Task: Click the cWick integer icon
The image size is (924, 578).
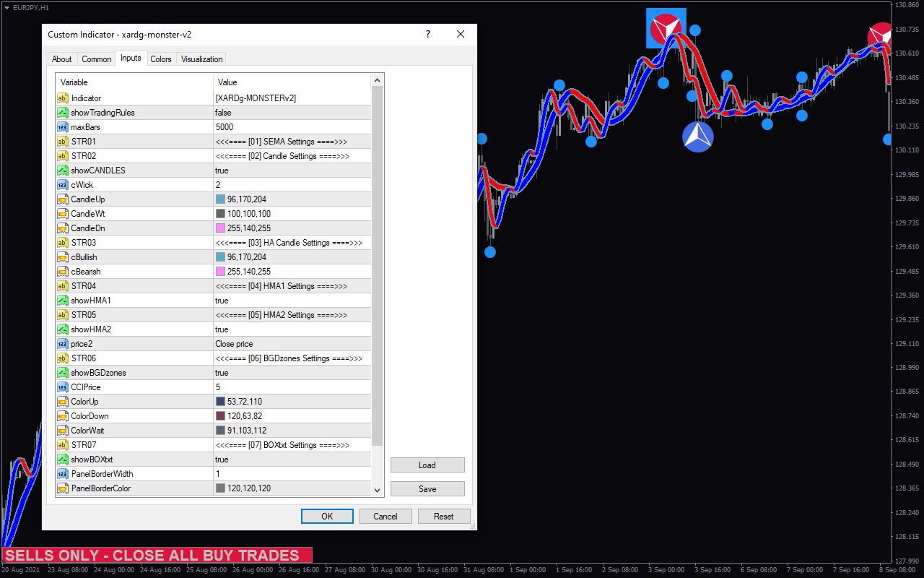Action: [62, 185]
